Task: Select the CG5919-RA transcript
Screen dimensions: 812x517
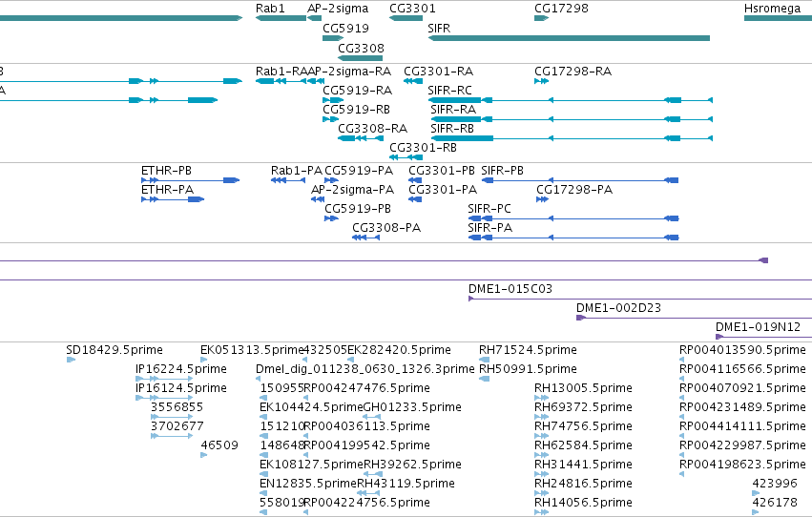Action: 333,100
